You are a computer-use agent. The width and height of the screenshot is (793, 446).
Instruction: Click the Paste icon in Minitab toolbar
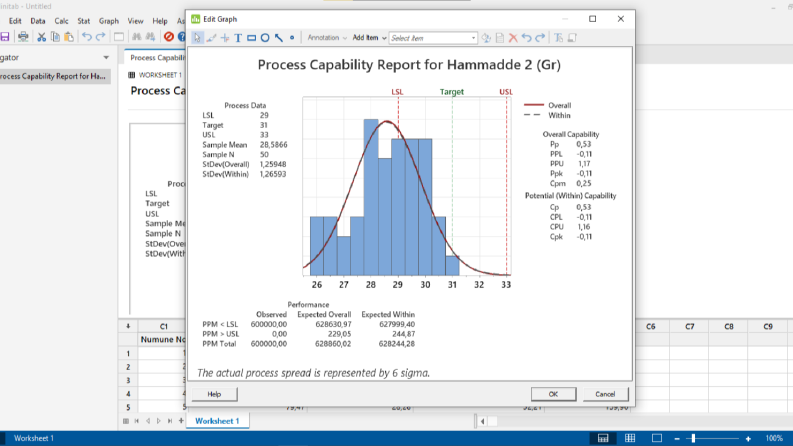click(x=69, y=36)
